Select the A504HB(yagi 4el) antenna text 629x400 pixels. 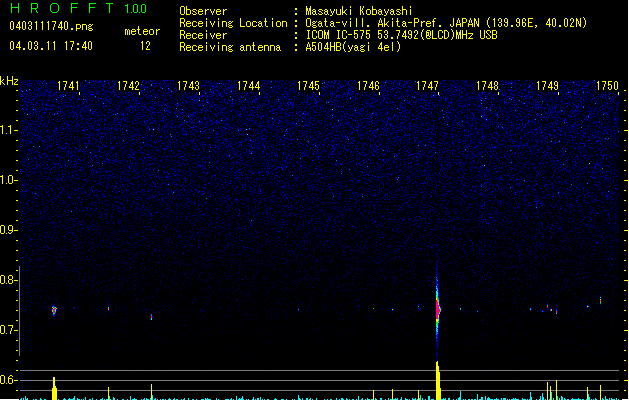[353, 47]
